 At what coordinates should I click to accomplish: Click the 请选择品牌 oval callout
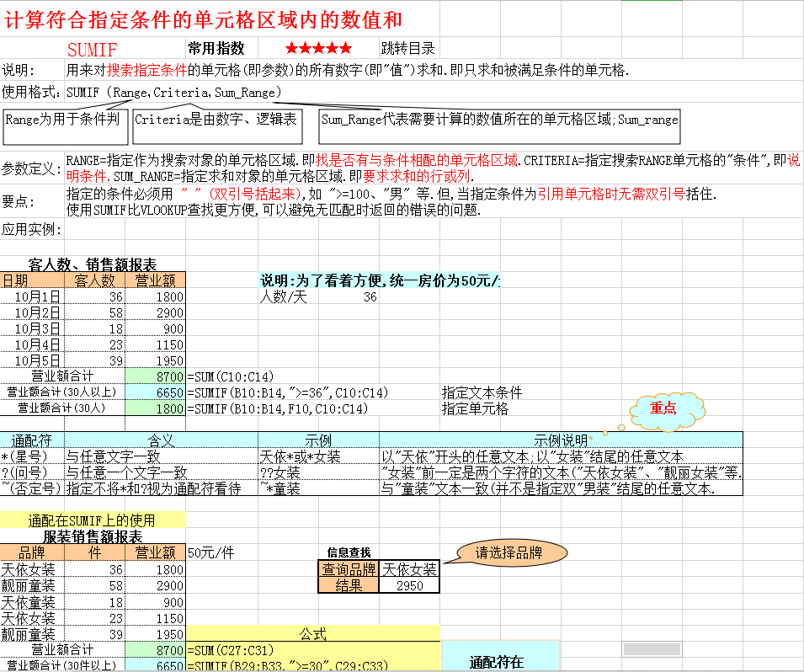coord(512,552)
